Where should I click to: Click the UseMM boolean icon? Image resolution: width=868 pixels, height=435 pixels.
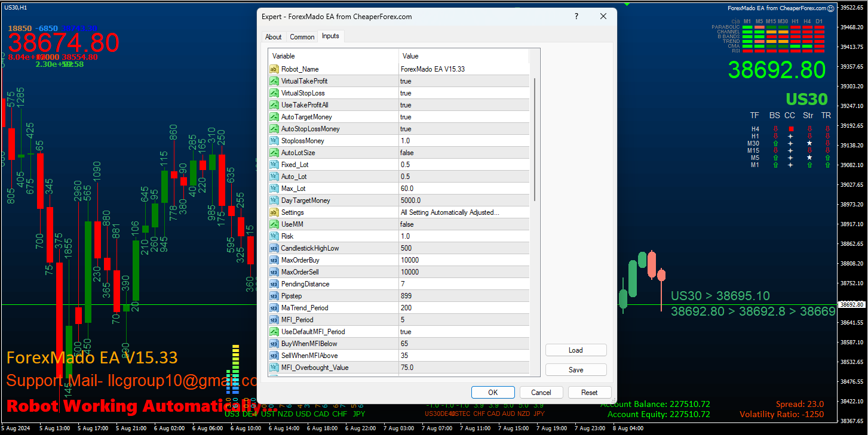click(x=274, y=224)
